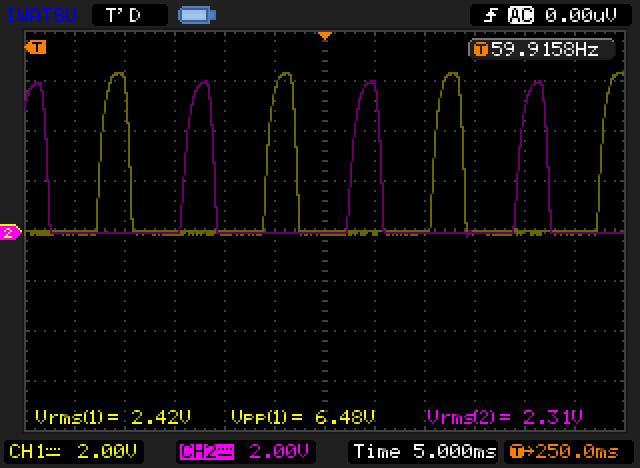Click the 0.00uV trigger level value

point(580,16)
